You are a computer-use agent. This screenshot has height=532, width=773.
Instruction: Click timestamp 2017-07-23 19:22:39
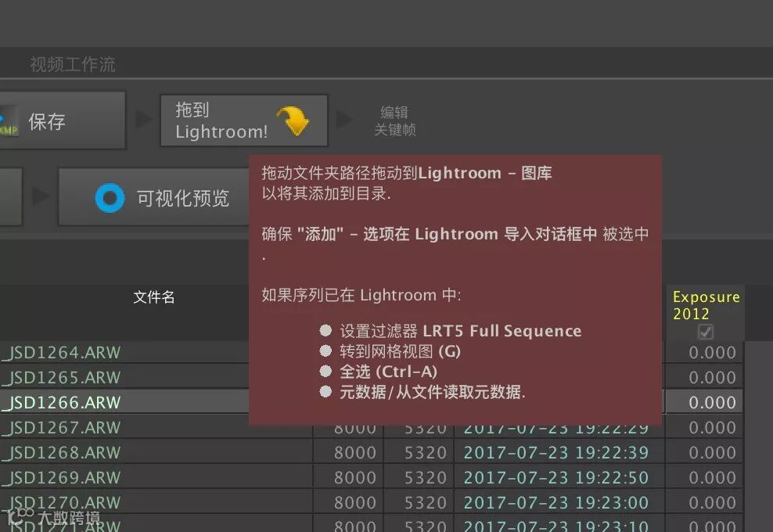[556, 453]
